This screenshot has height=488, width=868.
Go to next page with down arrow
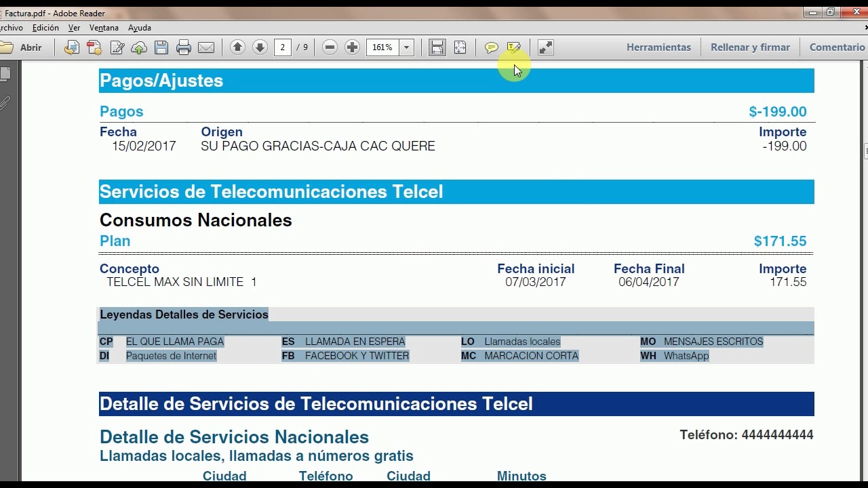[x=260, y=47]
